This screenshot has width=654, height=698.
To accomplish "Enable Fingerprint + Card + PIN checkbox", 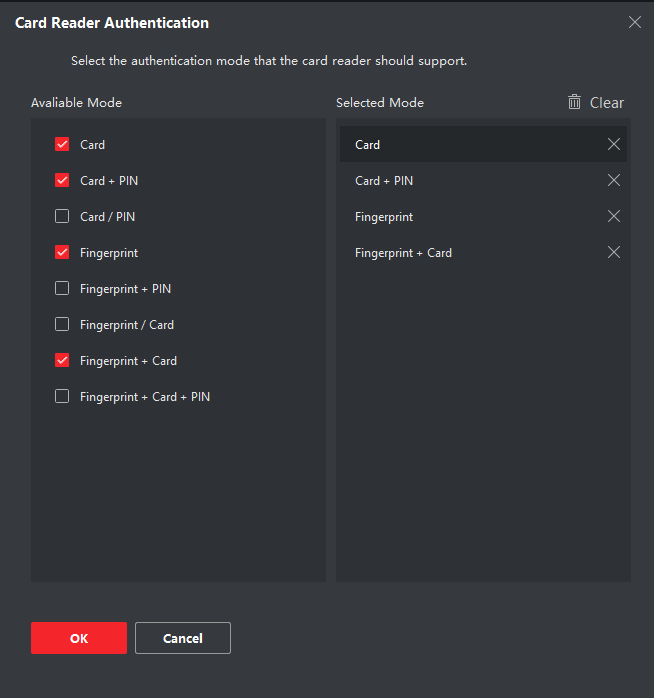I will point(62,396).
